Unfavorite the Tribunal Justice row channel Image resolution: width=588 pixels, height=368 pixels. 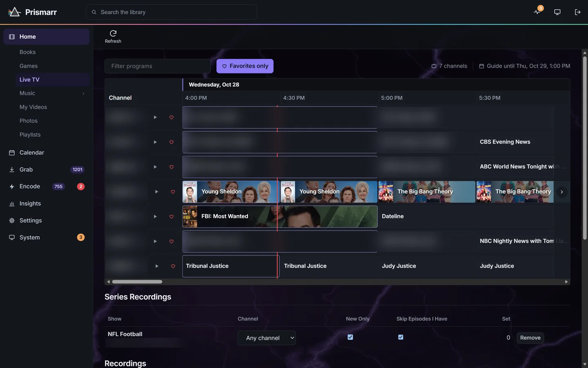[173, 266]
